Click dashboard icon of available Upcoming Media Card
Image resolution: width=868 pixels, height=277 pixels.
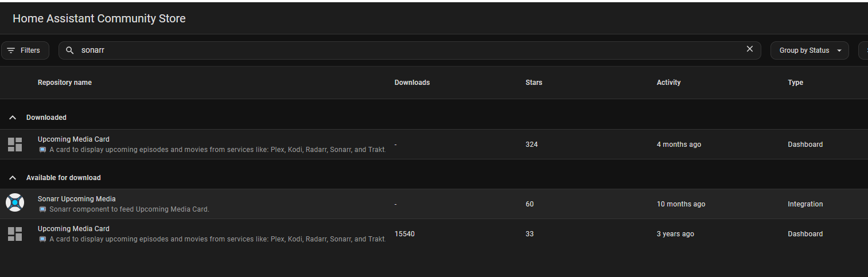click(14, 234)
